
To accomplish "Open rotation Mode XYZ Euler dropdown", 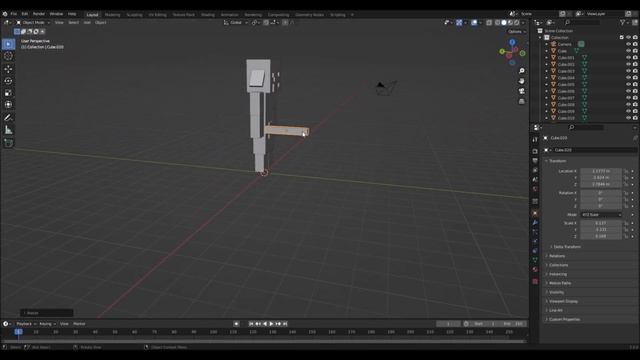I will [x=601, y=215].
